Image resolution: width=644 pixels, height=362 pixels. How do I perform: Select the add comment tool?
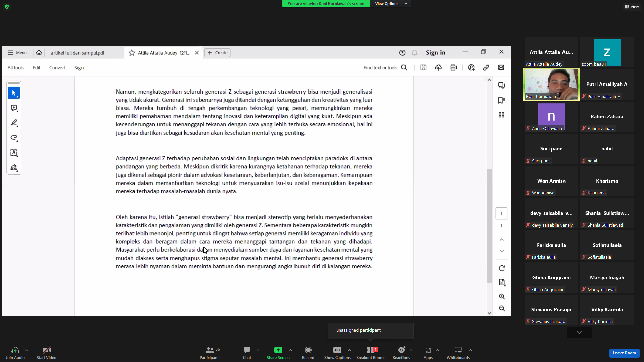coord(14,108)
